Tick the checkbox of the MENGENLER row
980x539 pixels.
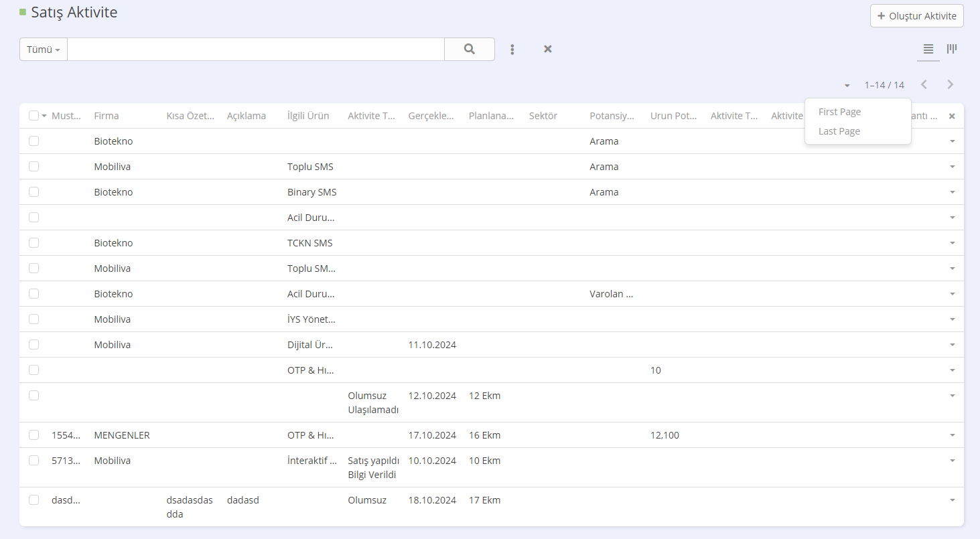coord(34,435)
